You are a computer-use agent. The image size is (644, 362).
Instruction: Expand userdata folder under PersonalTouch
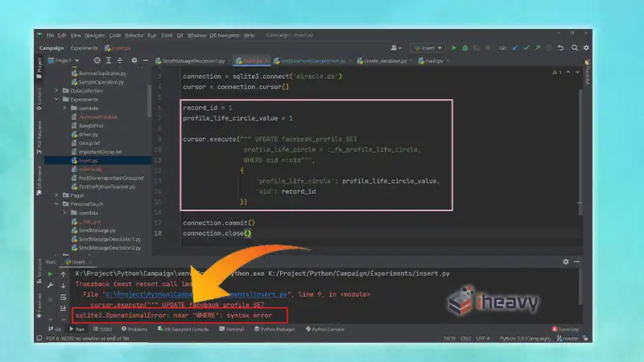[64, 212]
